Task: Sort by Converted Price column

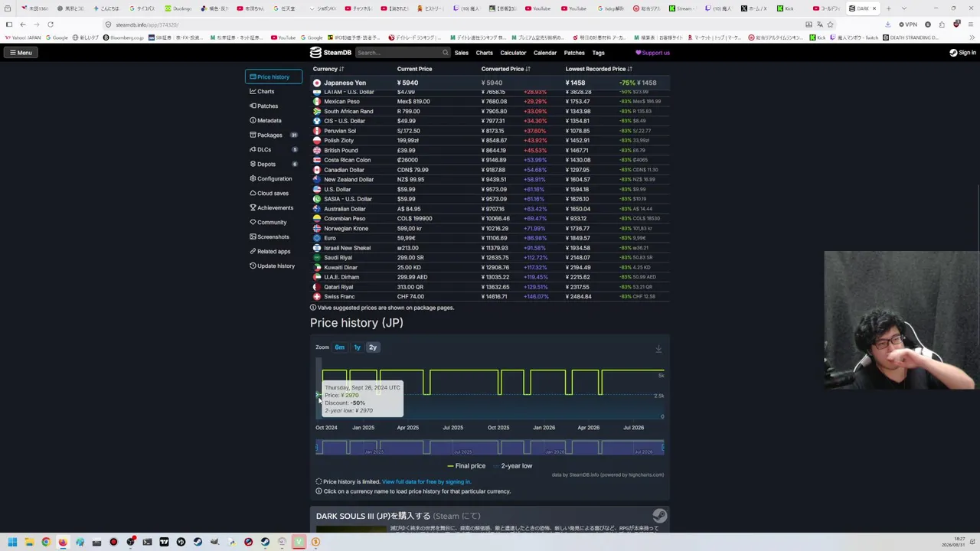Action: coord(506,69)
